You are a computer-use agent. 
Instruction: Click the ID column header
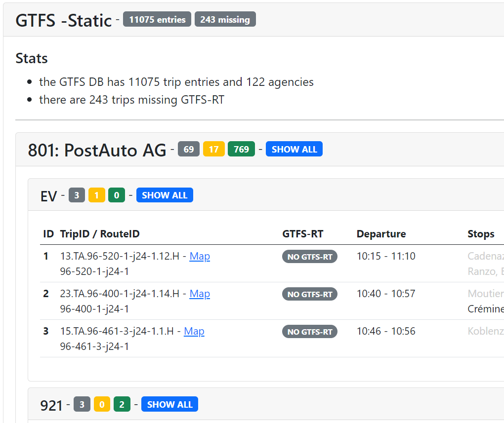click(x=48, y=234)
